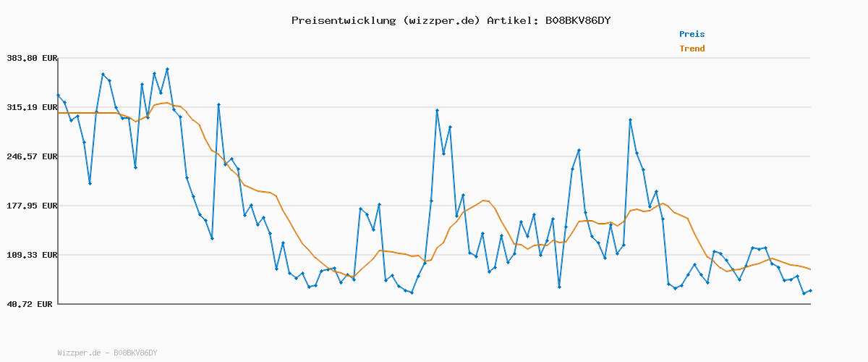Image resolution: width=868 pixels, height=362 pixels.
Task: Click the lowest blue price point mid-chart
Action: pos(412,292)
